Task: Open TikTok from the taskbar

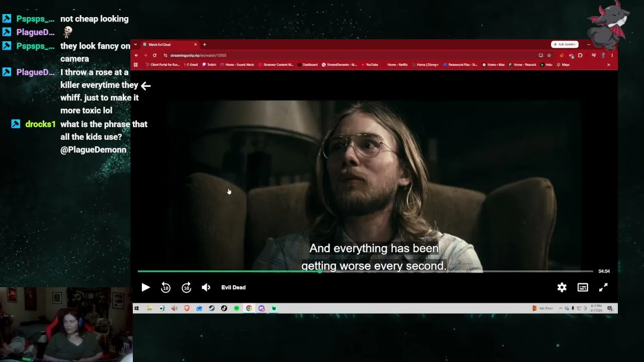Action: 224,309
